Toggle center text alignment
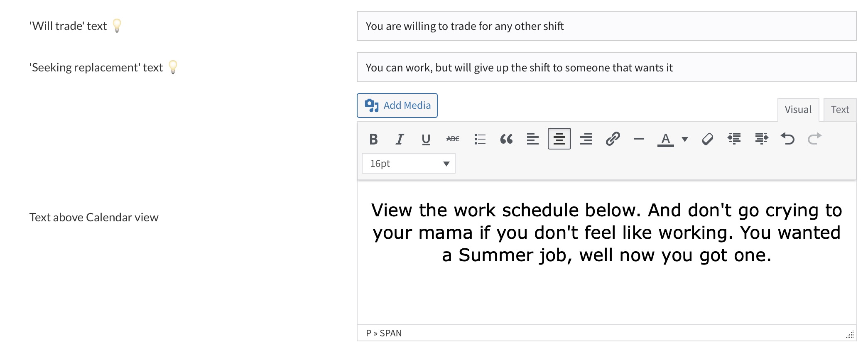 click(x=559, y=139)
